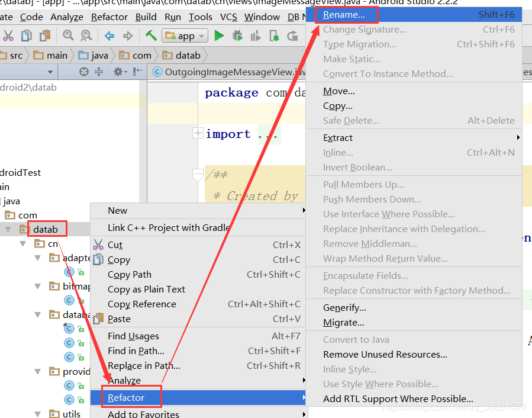Choose Paste in context menu
Viewport: 532px width, 418px height.
tap(198, 319)
